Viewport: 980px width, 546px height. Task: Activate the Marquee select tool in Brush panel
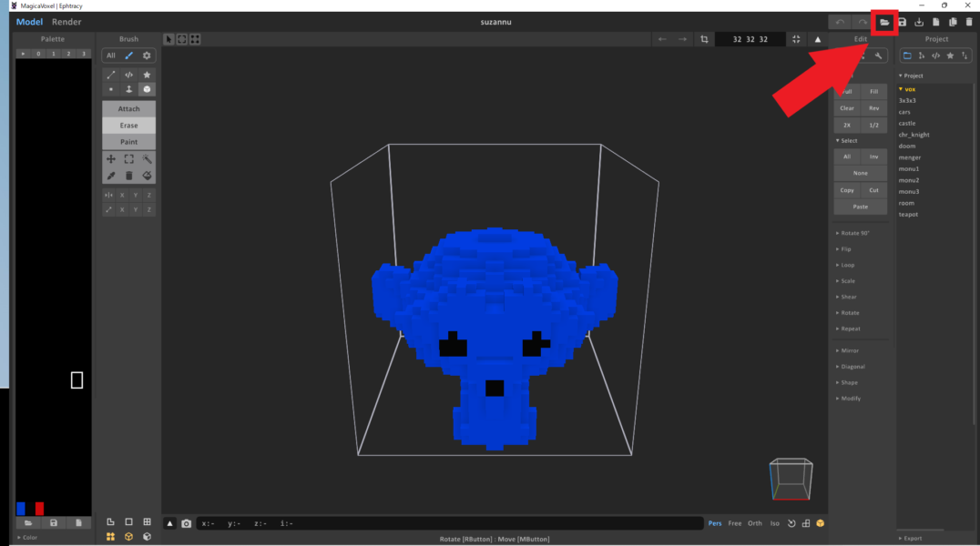pyautogui.click(x=128, y=159)
